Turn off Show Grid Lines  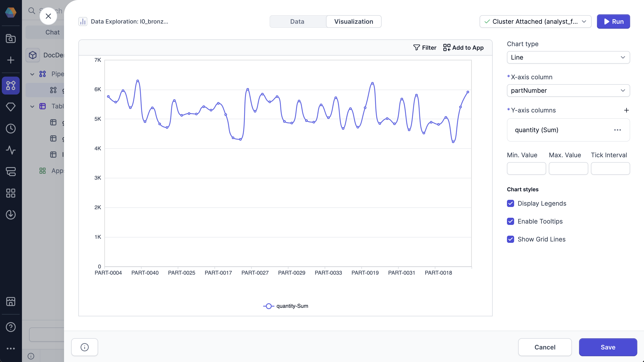pyautogui.click(x=511, y=239)
